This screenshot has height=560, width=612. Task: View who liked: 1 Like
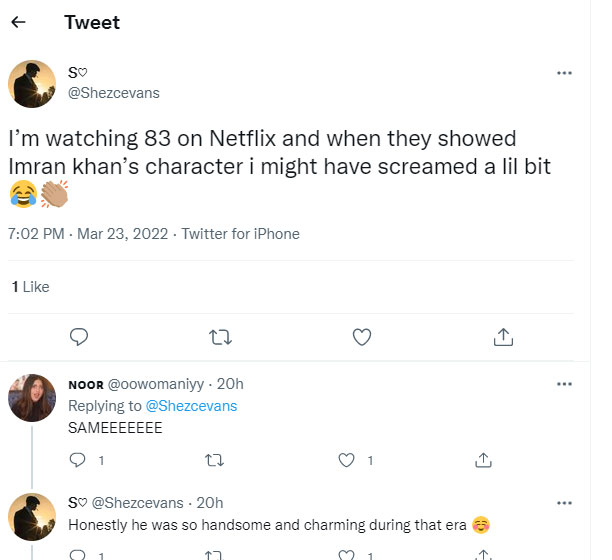click(30, 287)
